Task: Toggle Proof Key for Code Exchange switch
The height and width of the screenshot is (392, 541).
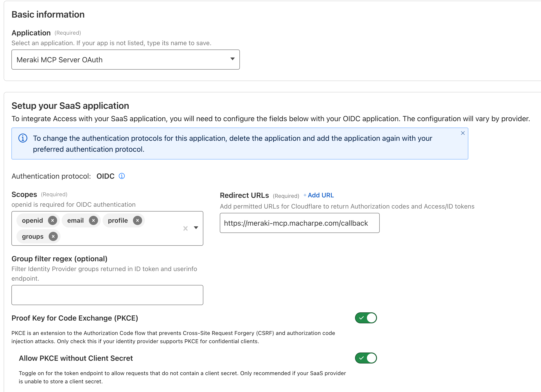Action: tap(366, 318)
